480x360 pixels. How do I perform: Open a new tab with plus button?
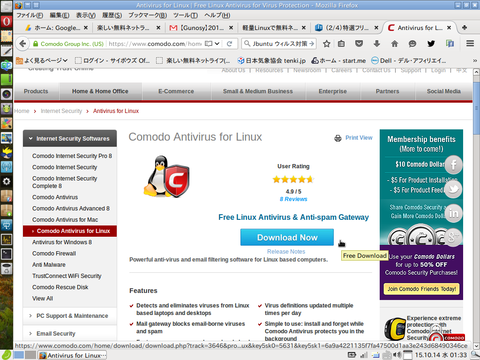tap(464, 28)
